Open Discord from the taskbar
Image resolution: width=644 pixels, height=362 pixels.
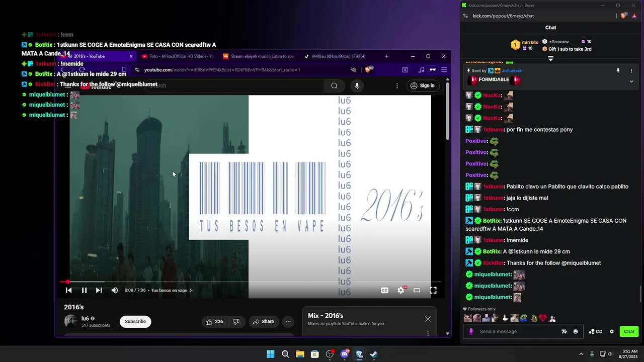tap(345, 354)
